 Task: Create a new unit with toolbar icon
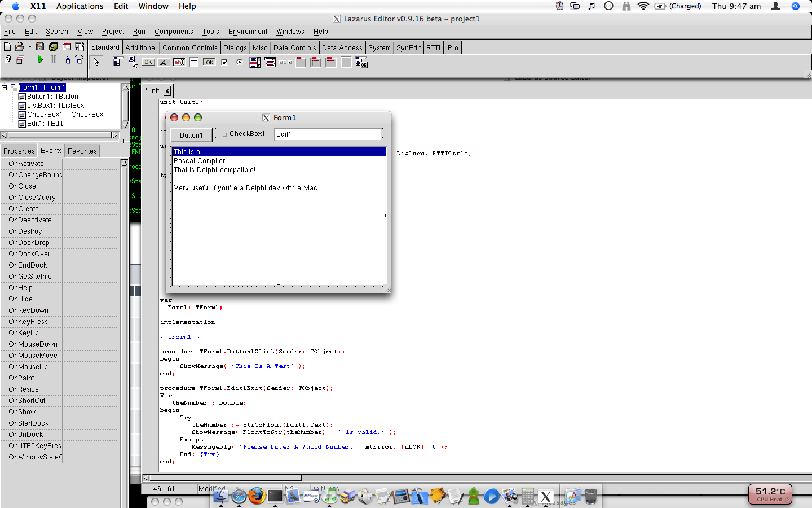click(7, 47)
